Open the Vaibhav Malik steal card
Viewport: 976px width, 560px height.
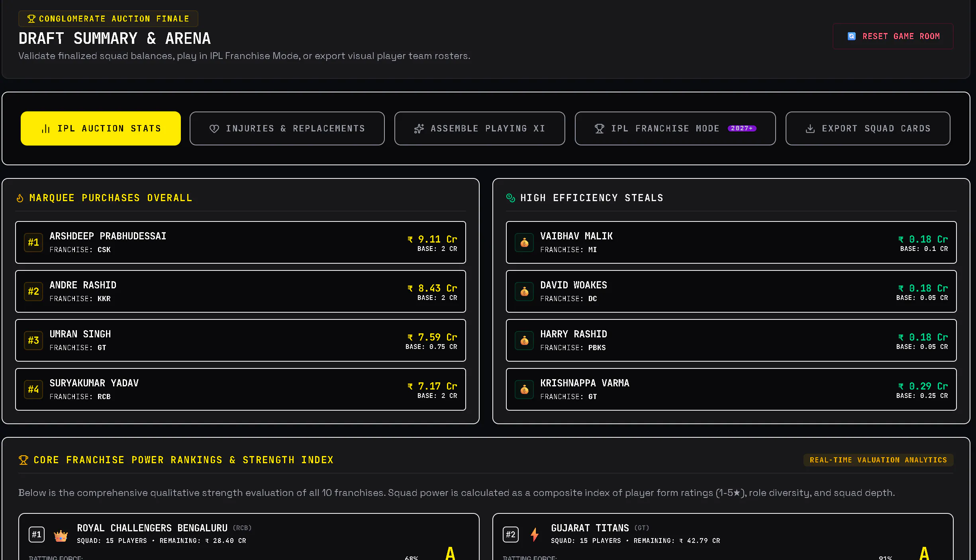point(731,243)
